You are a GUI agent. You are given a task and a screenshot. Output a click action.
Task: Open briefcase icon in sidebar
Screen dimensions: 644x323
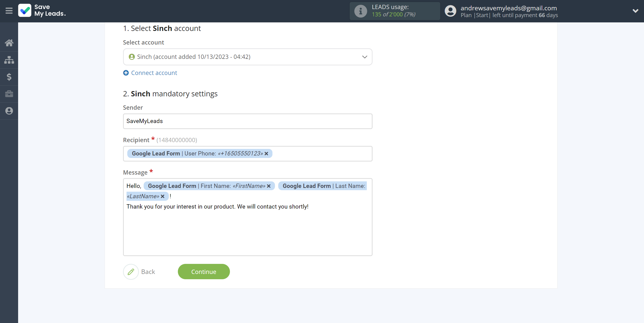(x=9, y=94)
